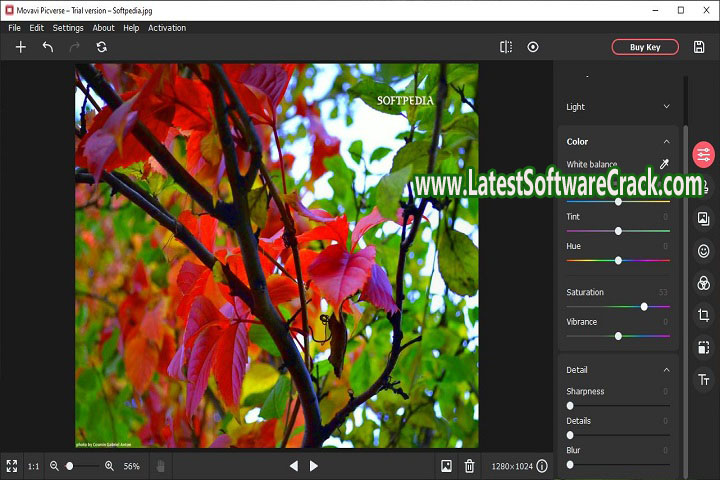Undo the last edit
Image resolution: width=720 pixels, height=480 pixels.
(47, 47)
